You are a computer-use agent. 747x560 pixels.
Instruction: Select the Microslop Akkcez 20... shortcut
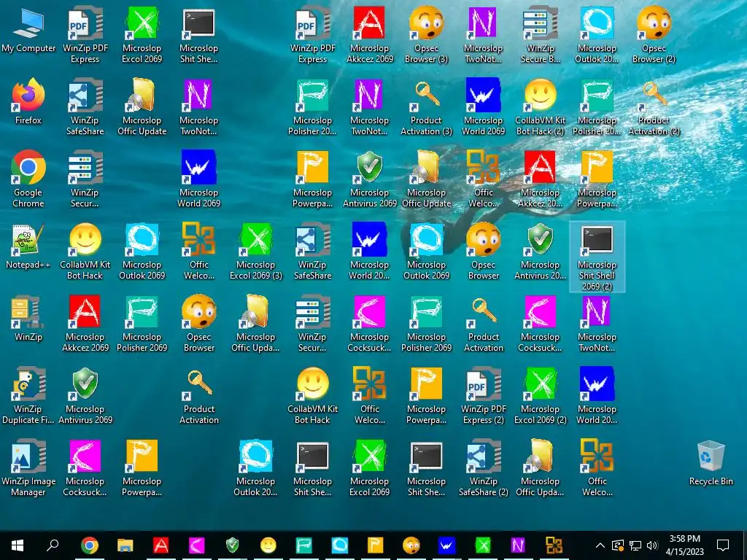[541, 179]
